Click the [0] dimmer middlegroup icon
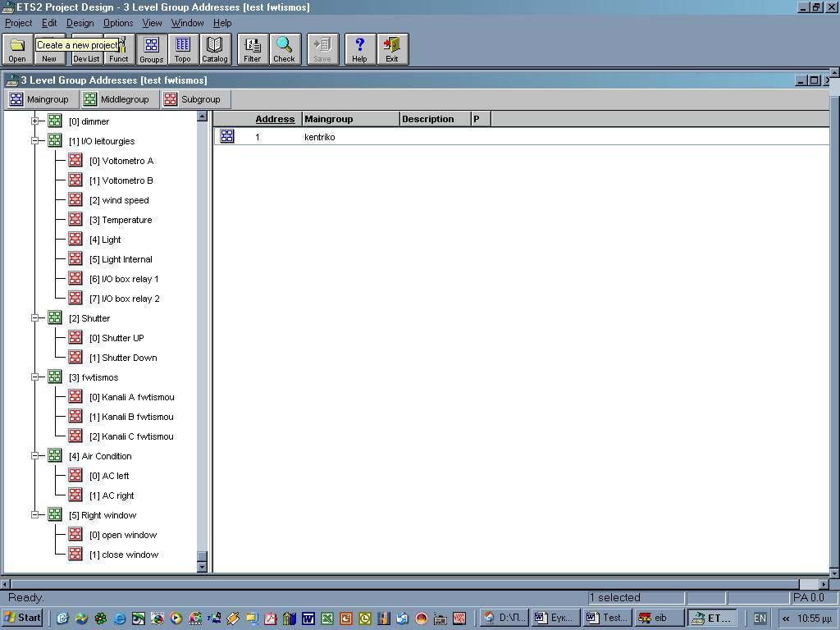Screen dimensions: 840x630 coord(55,121)
